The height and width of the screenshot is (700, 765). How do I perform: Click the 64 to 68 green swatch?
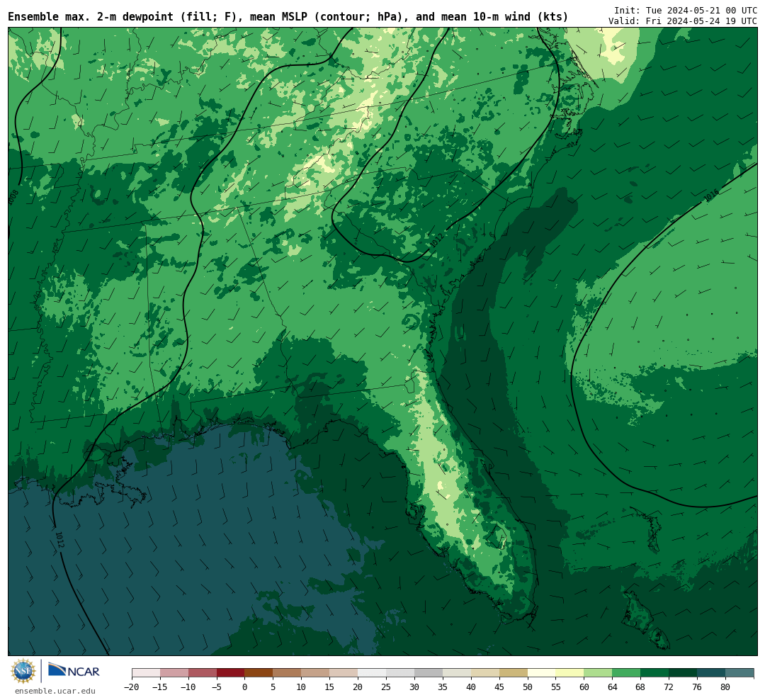click(627, 672)
